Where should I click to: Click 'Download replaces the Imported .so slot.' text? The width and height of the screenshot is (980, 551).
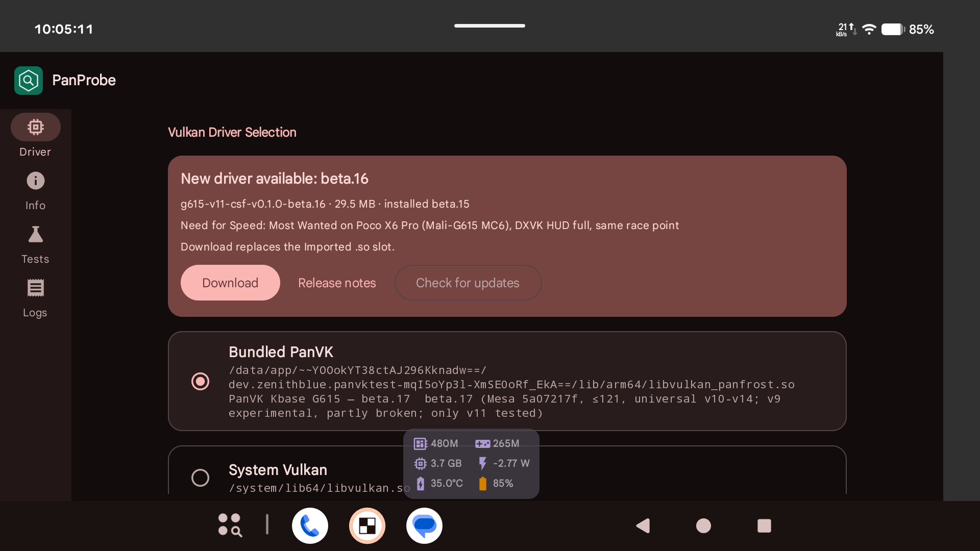[x=287, y=247]
